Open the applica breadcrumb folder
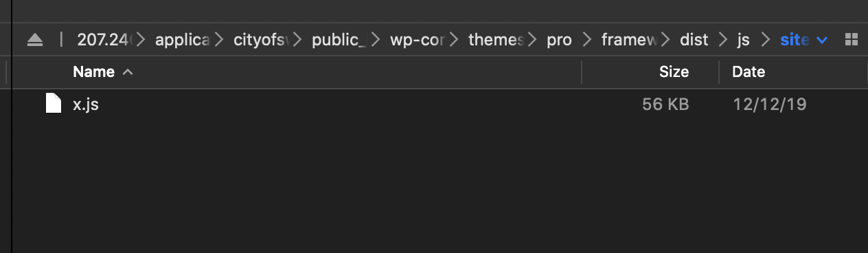Image resolution: width=868 pixels, height=253 pixels. click(182, 40)
